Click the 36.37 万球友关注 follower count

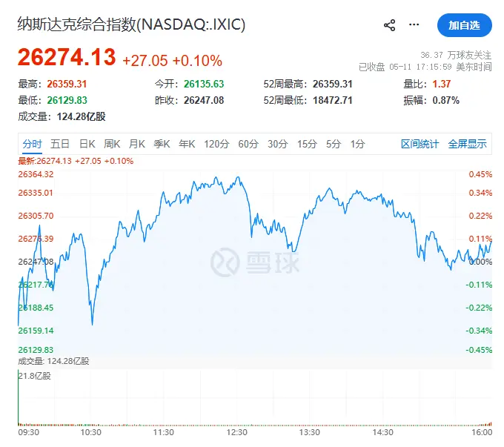pyautogui.click(x=456, y=55)
